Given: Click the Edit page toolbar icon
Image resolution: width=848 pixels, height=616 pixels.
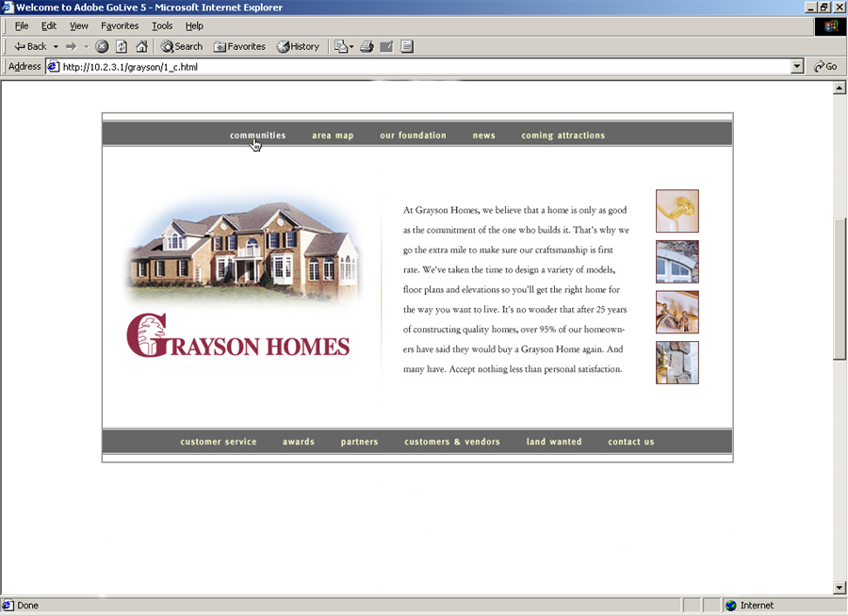Looking at the screenshot, I should [386, 46].
